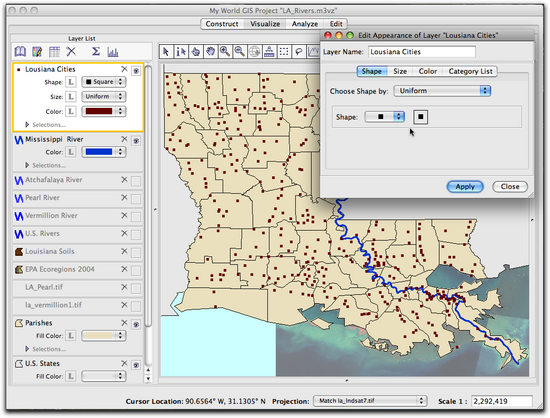Viewport: 550px width, 418px height.
Task: Toggle visibility of Atchafalaya River layer
Action: (136, 181)
